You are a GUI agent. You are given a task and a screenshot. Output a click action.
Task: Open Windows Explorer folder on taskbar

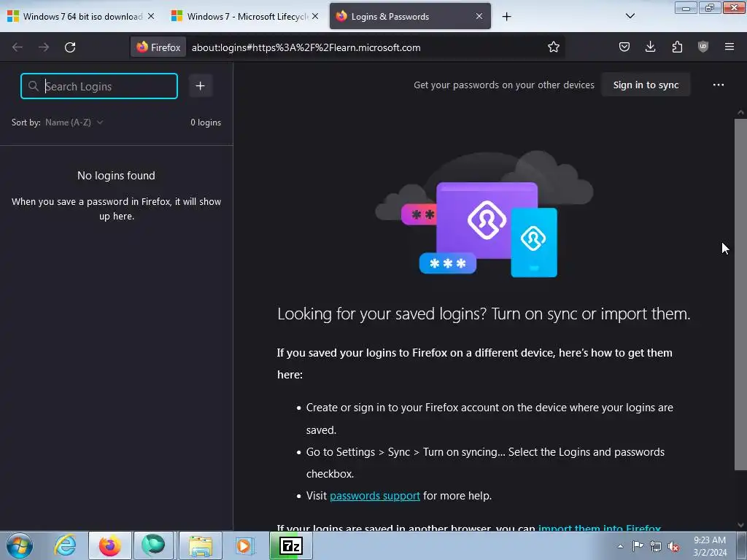click(201, 545)
